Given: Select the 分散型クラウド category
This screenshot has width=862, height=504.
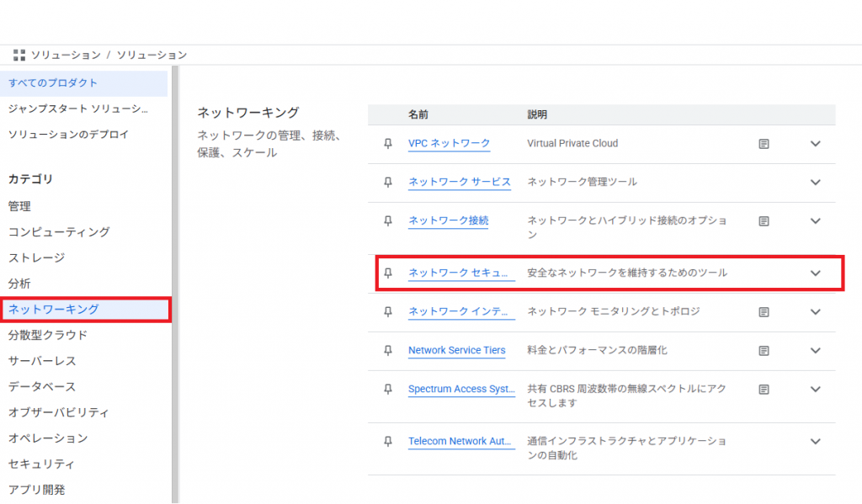Looking at the screenshot, I should point(48,335).
